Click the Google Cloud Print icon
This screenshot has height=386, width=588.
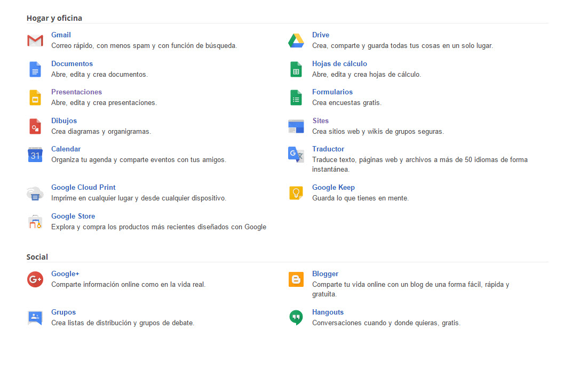[x=35, y=194]
